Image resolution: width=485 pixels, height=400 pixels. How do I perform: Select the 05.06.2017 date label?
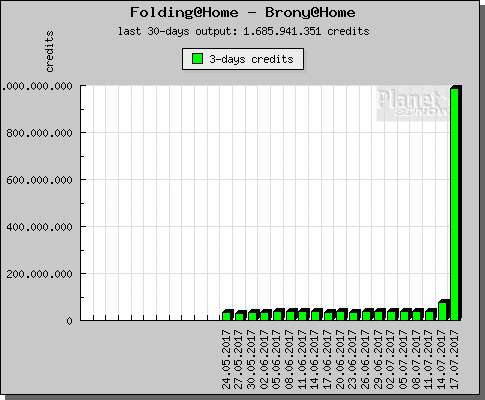point(277,359)
